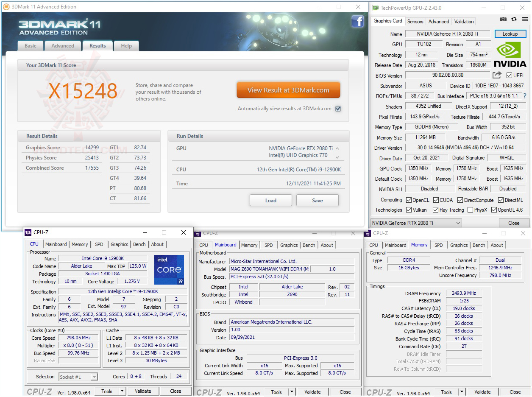Click the BIOS Version field in GPU-Z

448,75
